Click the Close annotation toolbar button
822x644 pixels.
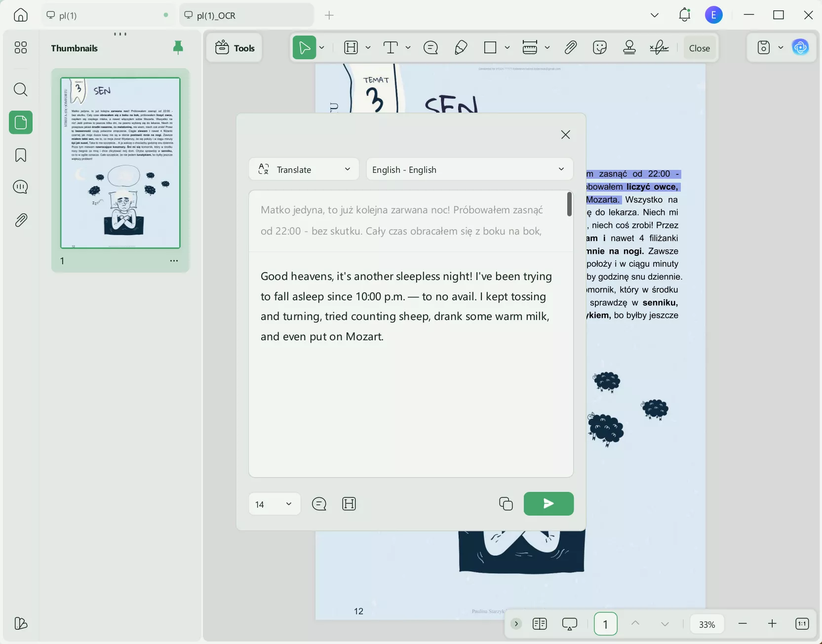pyautogui.click(x=699, y=47)
